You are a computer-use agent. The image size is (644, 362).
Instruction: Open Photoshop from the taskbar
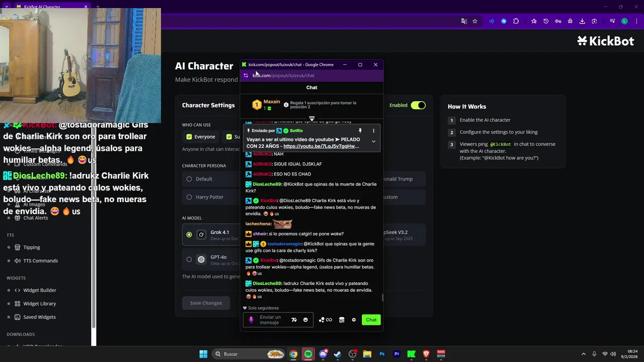tap(382, 354)
